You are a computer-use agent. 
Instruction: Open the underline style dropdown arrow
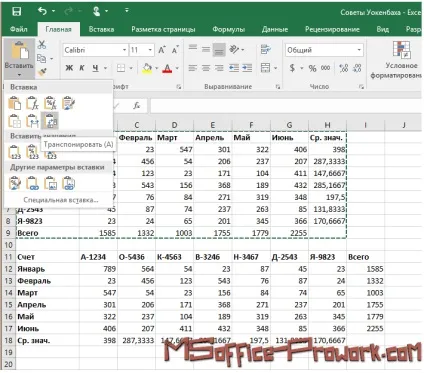tap(105, 68)
